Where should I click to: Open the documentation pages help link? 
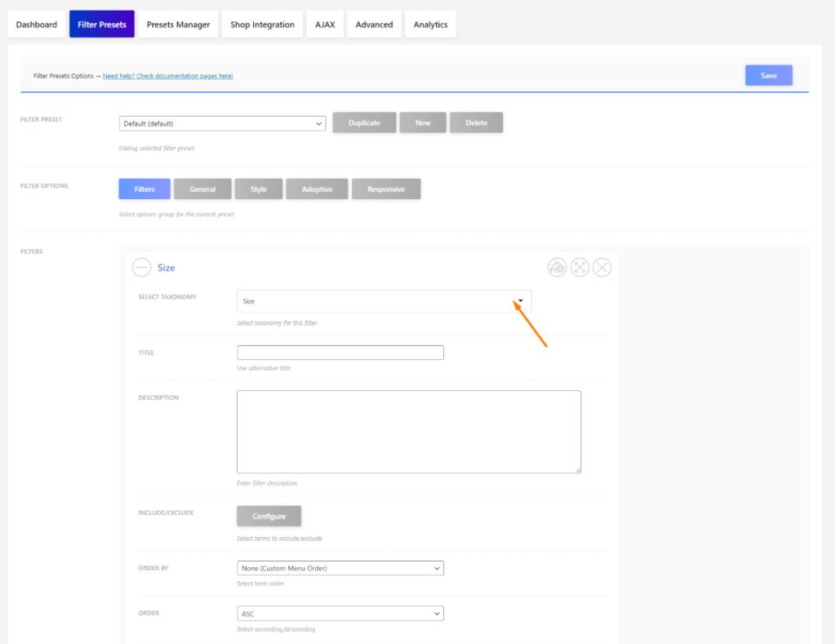click(167, 76)
